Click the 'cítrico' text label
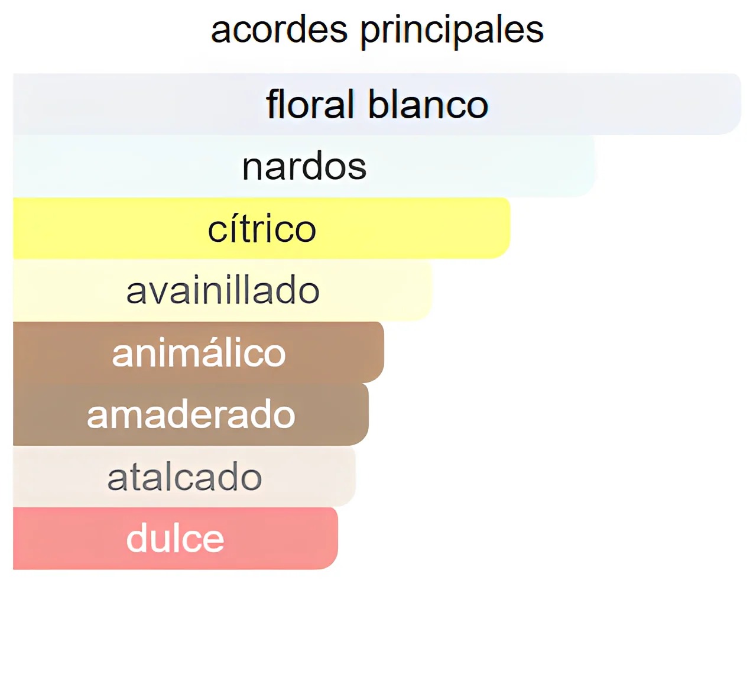 [x=262, y=229]
